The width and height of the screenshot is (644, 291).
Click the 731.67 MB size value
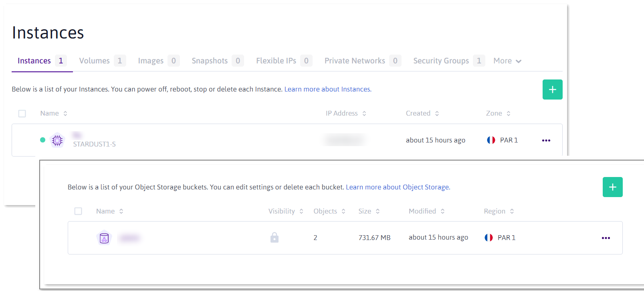pos(374,238)
